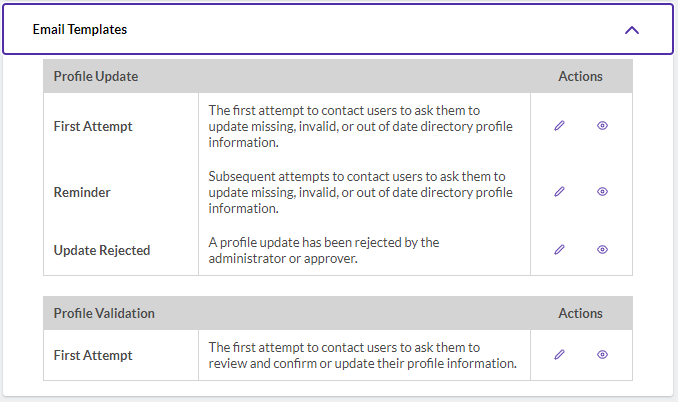Edit the Reminder email template
This screenshot has height=402, width=678.
(x=559, y=191)
